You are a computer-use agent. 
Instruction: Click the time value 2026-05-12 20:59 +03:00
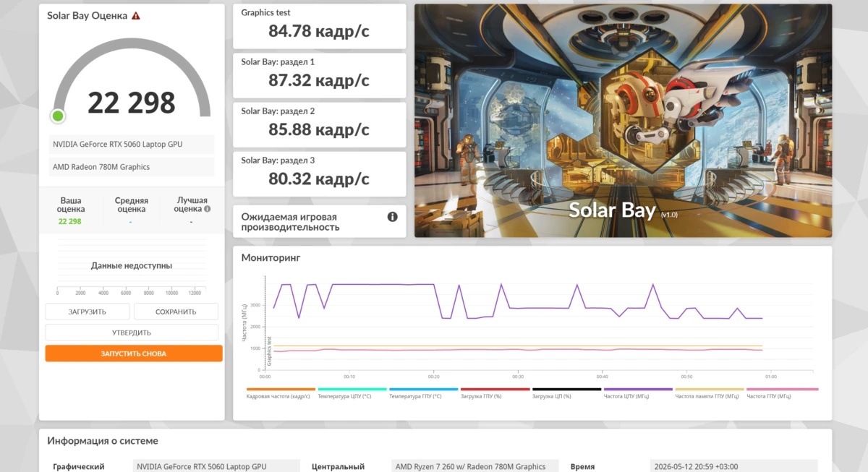[733, 466]
